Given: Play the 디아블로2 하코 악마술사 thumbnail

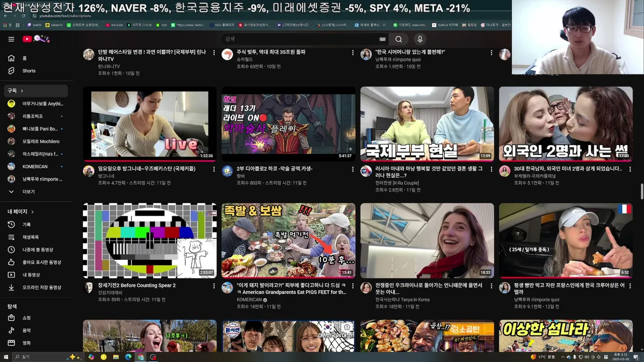Looking at the screenshot, I should coord(288,124).
